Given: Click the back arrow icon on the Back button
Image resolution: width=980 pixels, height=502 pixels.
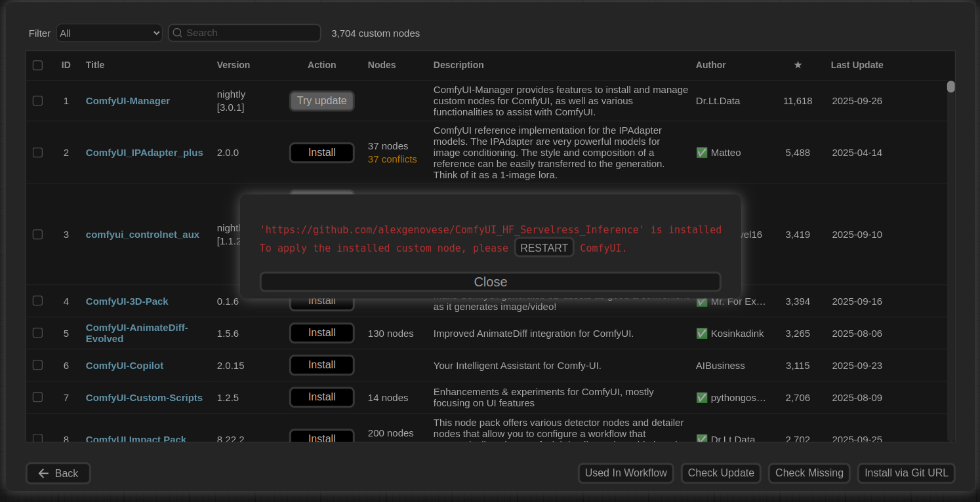Looking at the screenshot, I should click(x=42, y=473).
